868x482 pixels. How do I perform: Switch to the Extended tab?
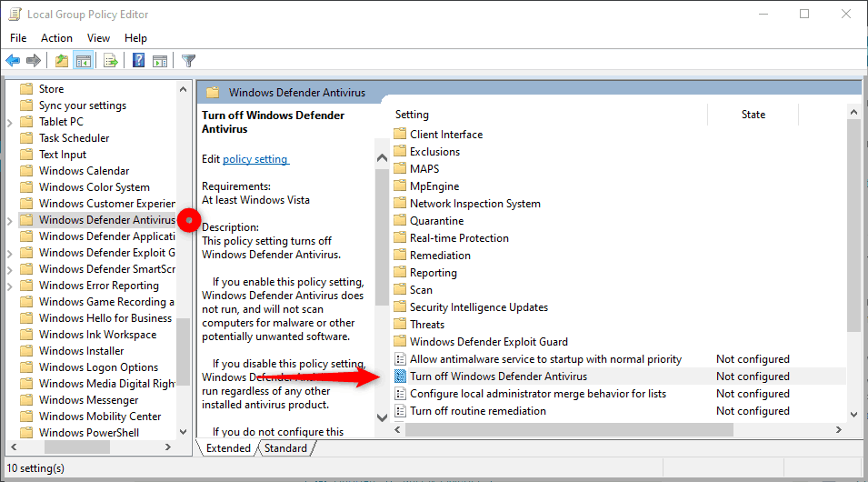(228, 447)
